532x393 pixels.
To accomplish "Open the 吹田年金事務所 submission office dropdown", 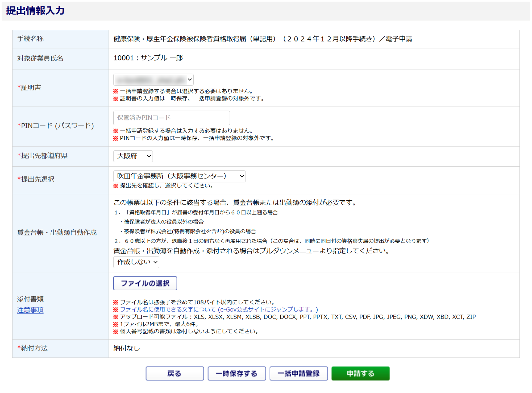I will coord(179,176).
